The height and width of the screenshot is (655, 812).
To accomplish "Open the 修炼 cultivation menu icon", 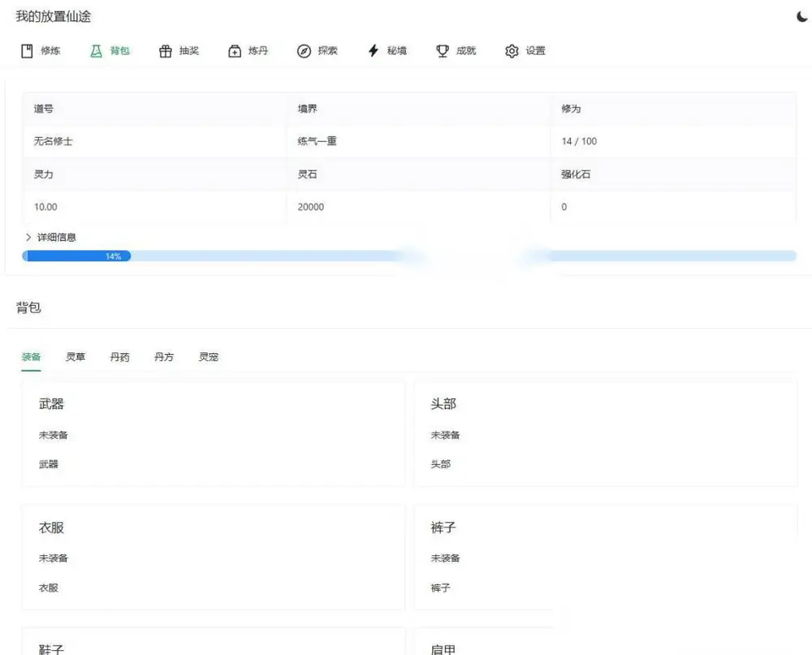I will (x=27, y=51).
